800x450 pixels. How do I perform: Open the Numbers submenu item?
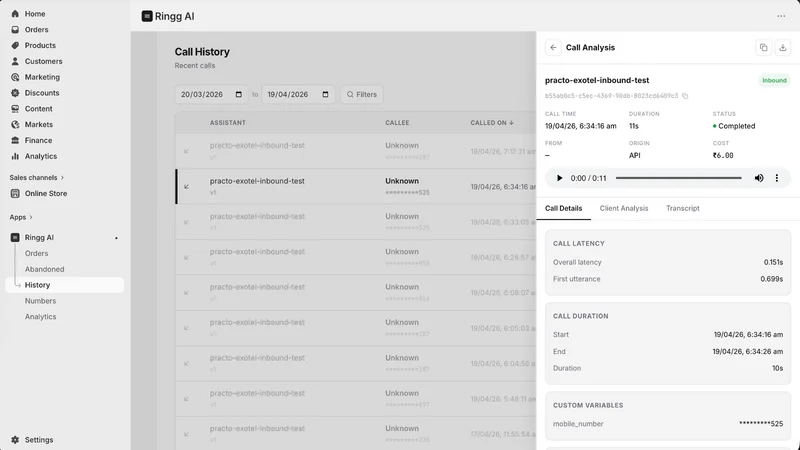coord(40,301)
